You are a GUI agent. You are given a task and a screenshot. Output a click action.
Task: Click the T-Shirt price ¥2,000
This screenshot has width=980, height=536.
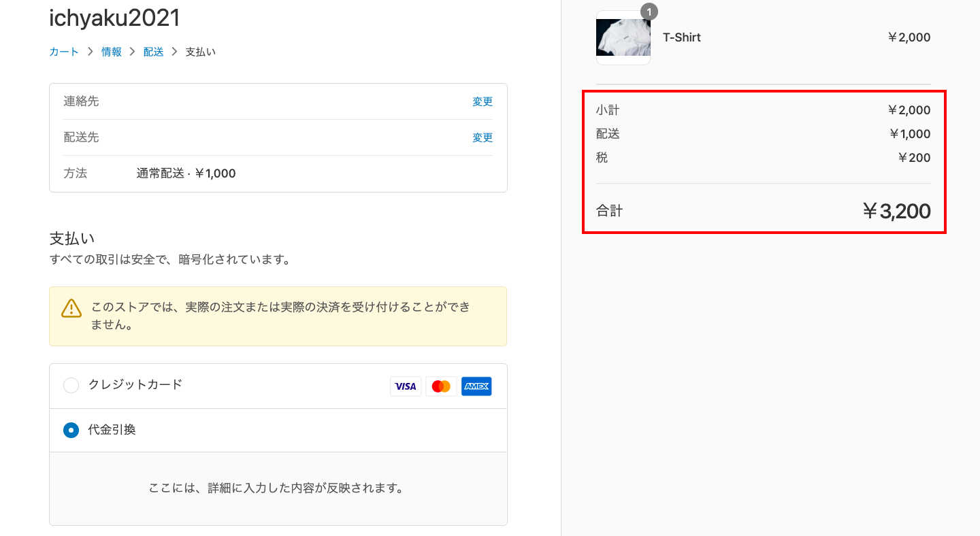pos(909,37)
